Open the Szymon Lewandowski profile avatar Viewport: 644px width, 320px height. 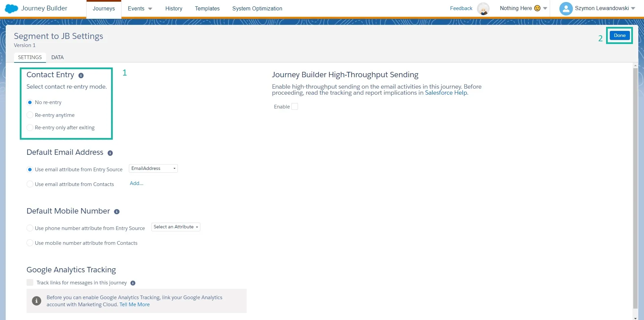coord(565,8)
